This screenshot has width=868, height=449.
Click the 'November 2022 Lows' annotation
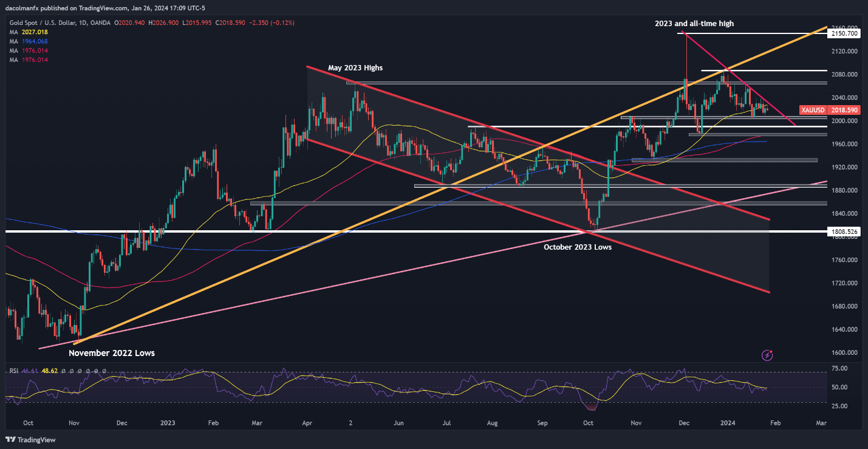click(x=112, y=352)
